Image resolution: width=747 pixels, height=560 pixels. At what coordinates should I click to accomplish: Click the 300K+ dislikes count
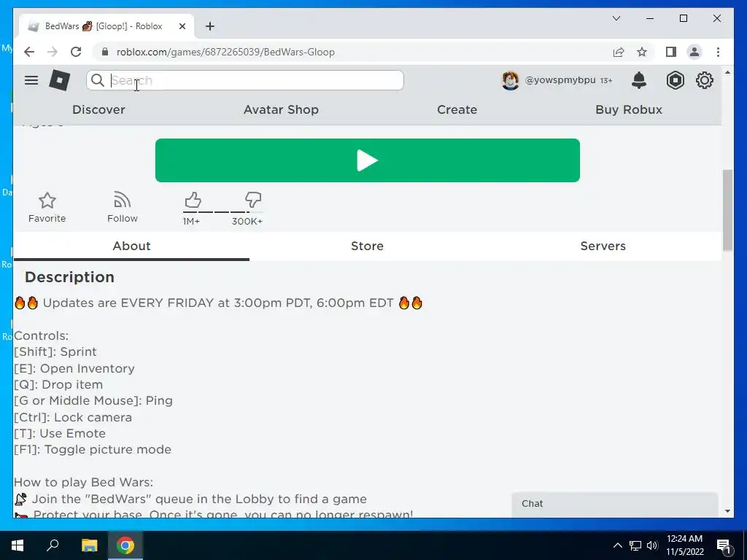tap(247, 222)
